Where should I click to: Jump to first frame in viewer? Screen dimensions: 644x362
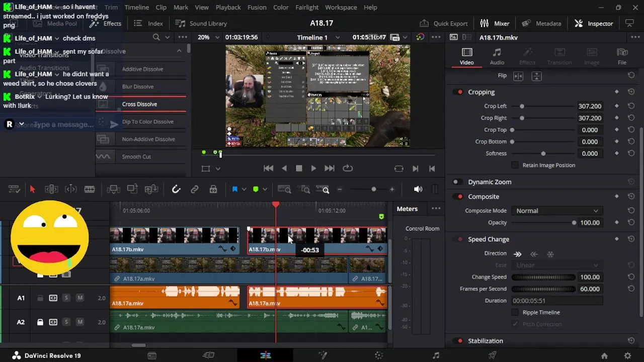click(269, 168)
